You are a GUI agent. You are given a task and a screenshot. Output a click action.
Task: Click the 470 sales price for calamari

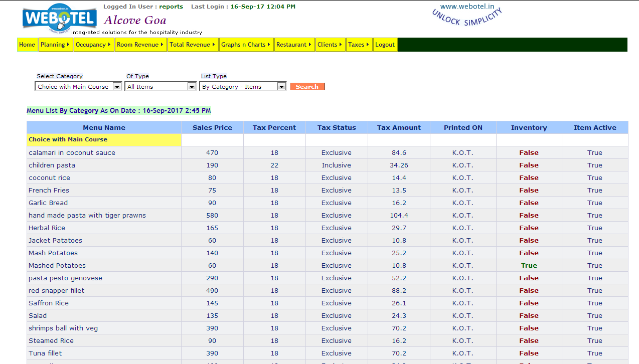pos(212,153)
